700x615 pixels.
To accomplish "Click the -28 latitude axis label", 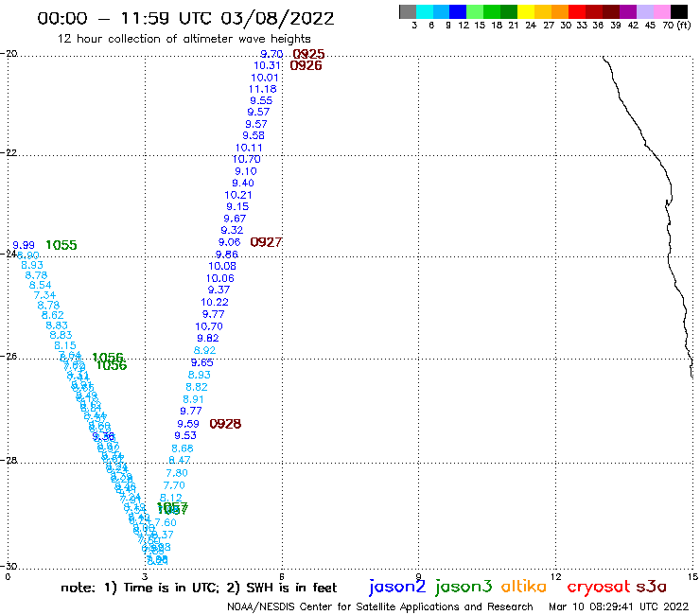I will [x=9, y=460].
